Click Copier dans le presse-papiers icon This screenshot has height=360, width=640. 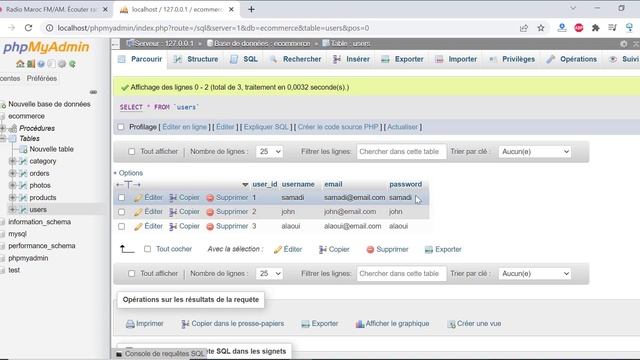point(185,324)
